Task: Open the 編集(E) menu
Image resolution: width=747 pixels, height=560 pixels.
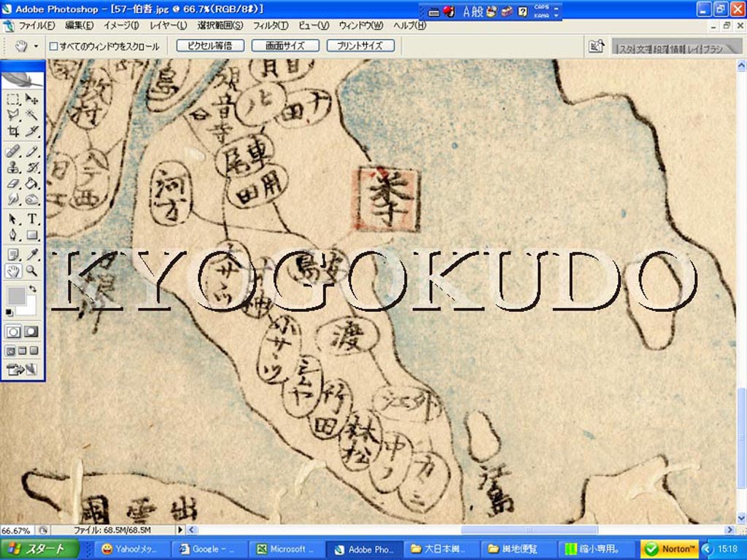Action: 79,26
